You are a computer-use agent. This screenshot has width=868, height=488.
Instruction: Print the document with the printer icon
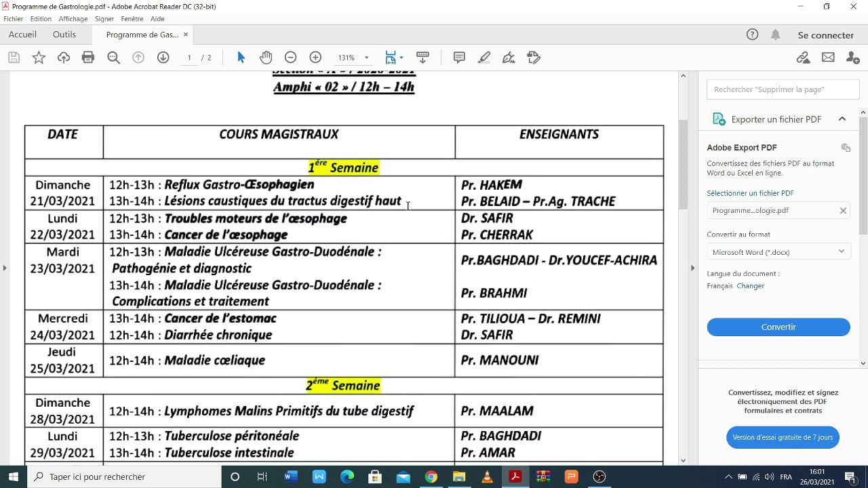[88, 58]
